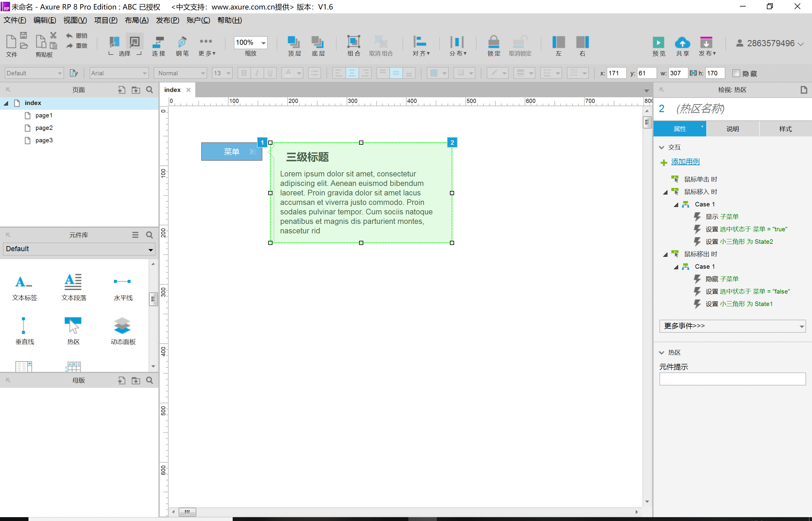Click the Share (共享) cloud icon

(682, 43)
